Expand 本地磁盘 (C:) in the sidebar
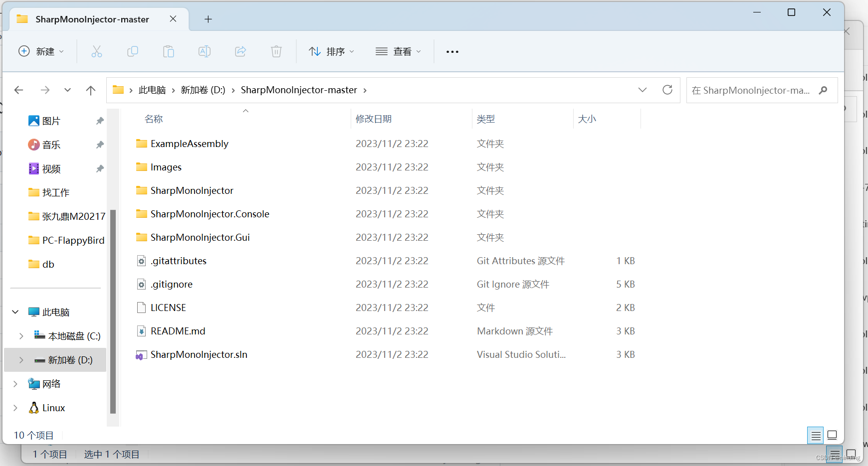 point(21,335)
